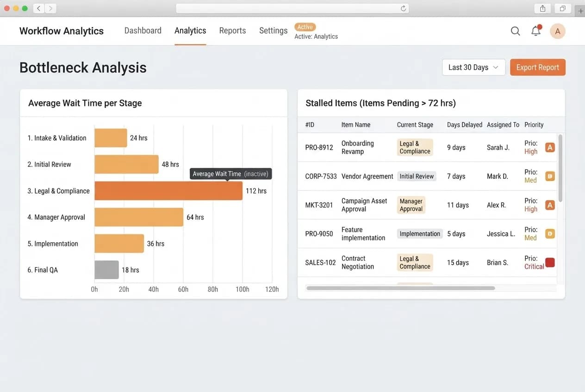Open the Reports tab
The height and width of the screenshot is (392, 585).
(x=232, y=31)
